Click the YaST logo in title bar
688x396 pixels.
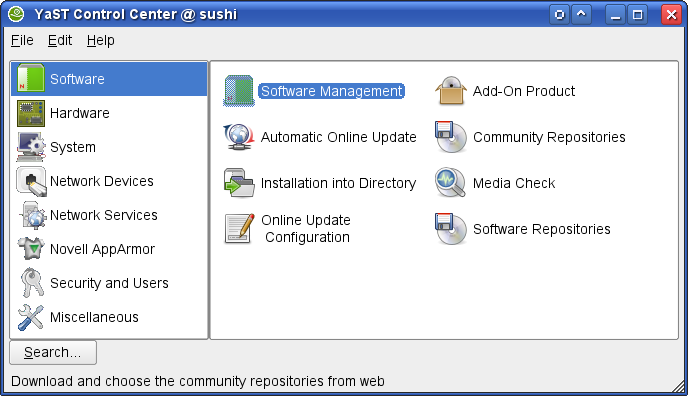(x=17, y=14)
